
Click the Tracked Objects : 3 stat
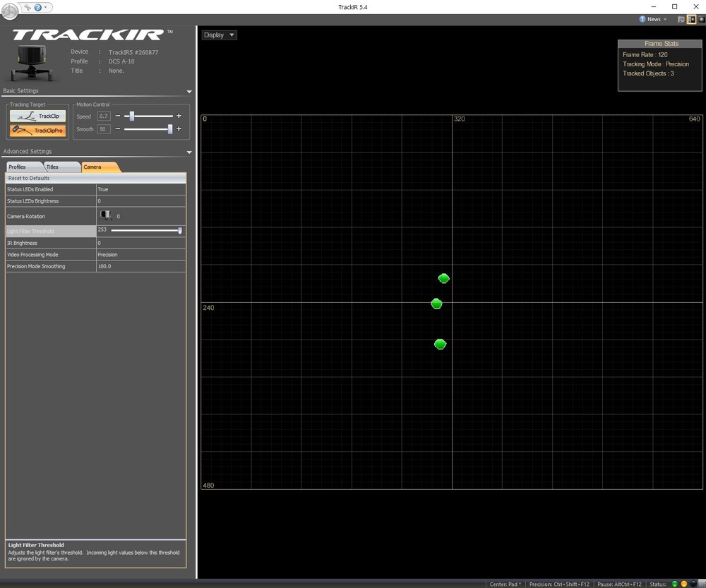coord(648,73)
